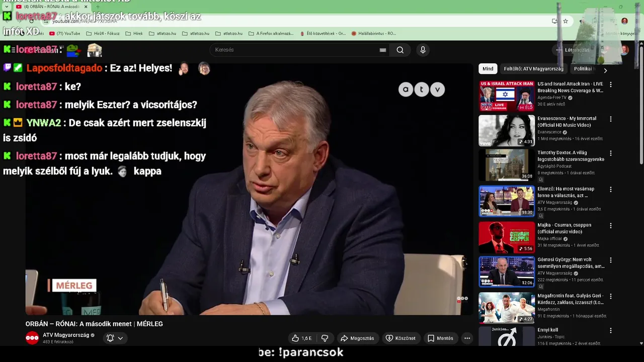Open the Hírek bookmark folder

(x=133, y=34)
